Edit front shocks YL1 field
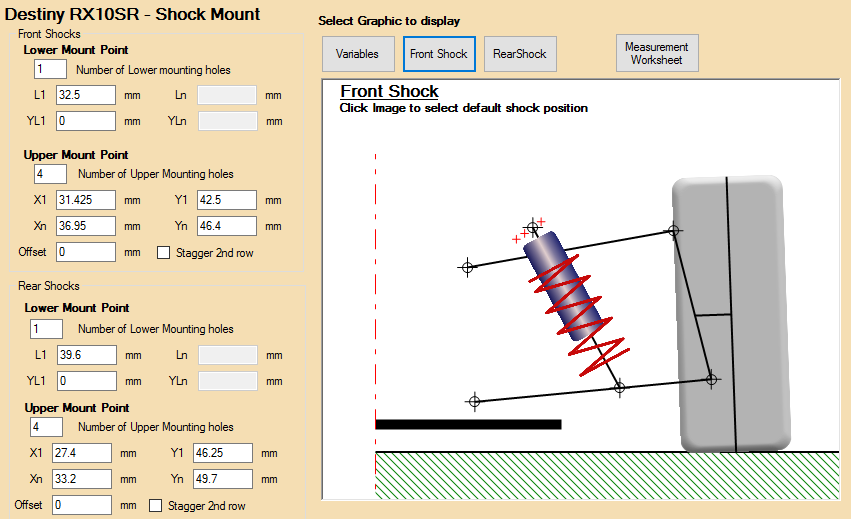 pos(86,121)
